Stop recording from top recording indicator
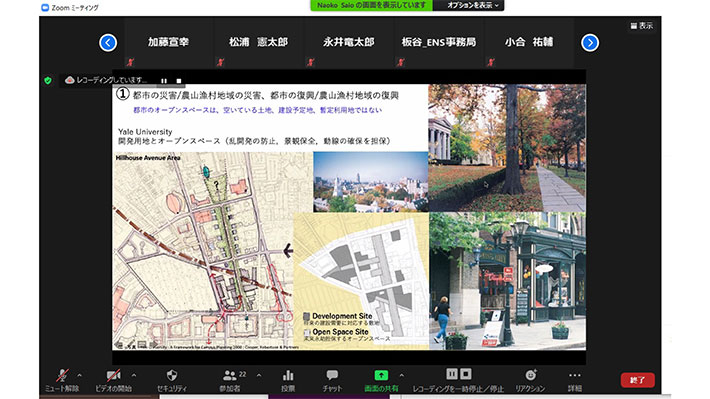Screen dimensions: 710x399 coord(179,81)
